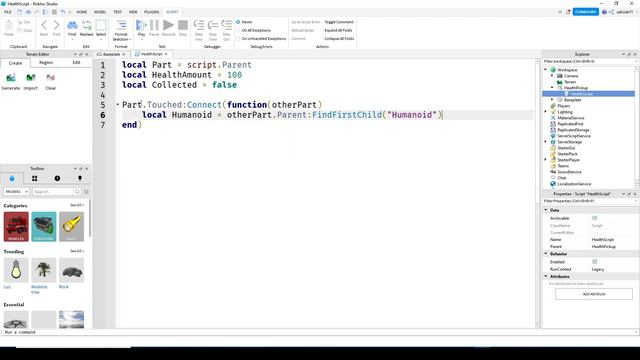Select On All Exceptions radio option
This screenshot has height=360, width=640.
pyautogui.click(x=238, y=30)
